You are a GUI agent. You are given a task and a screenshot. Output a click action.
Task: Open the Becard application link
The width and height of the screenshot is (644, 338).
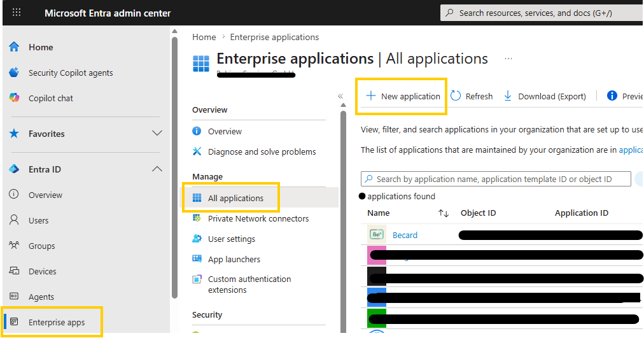click(x=405, y=235)
